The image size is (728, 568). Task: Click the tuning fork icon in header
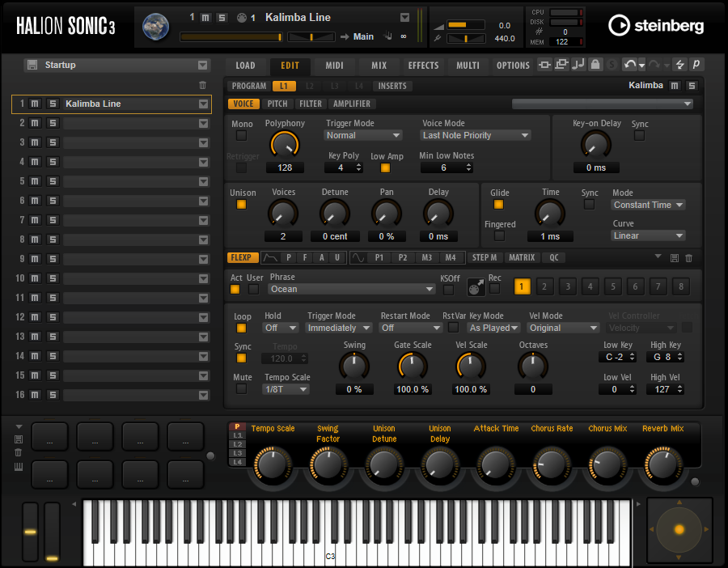[438, 39]
